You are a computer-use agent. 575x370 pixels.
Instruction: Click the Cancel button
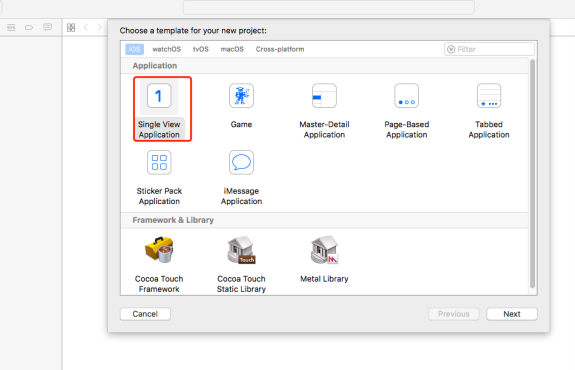[145, 314]
